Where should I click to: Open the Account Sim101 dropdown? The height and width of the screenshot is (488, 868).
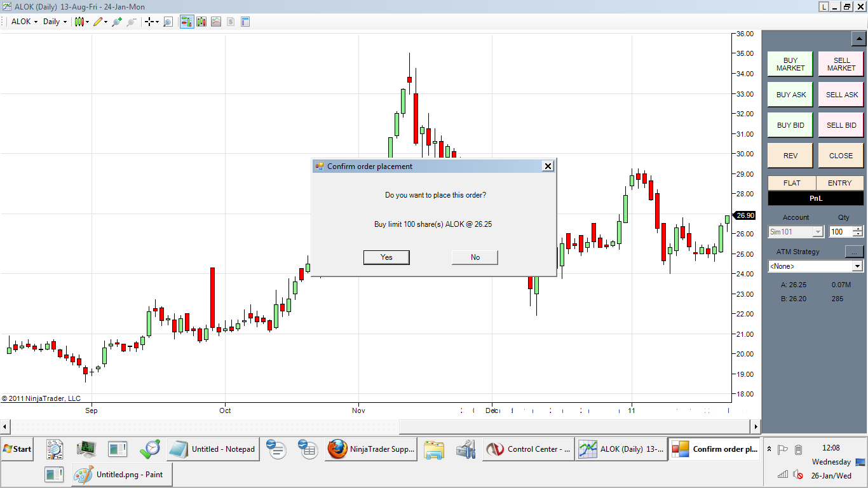796,232
